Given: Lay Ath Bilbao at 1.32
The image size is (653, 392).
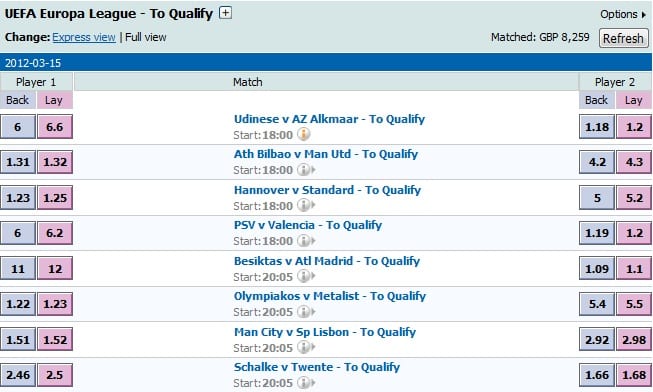Looking at the screenshot, I should 55,162.
